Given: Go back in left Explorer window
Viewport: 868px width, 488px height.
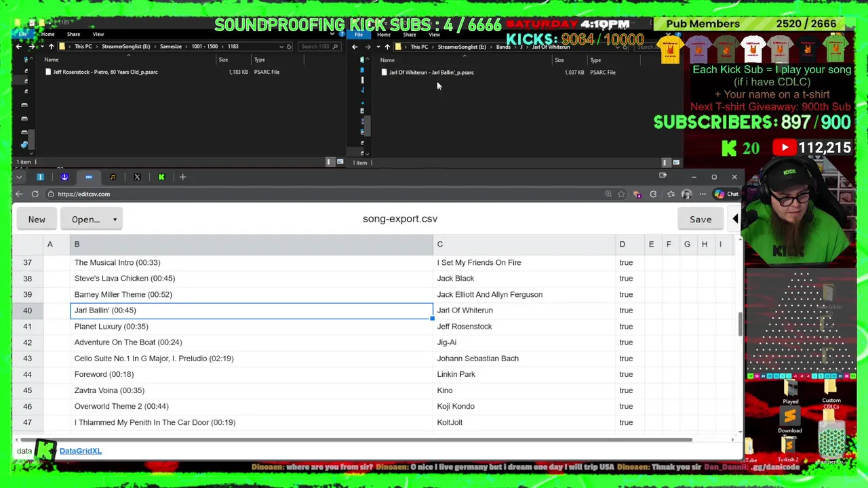Looking at the screenshot, I should pyautogui.click(x=19, y=47).
